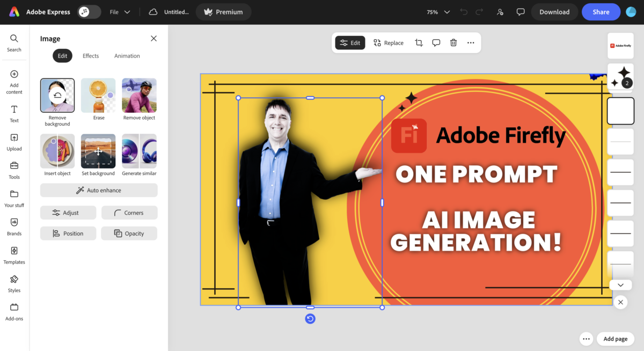Click the rotate handle below the image
The image size is (644, 351).
310,319
